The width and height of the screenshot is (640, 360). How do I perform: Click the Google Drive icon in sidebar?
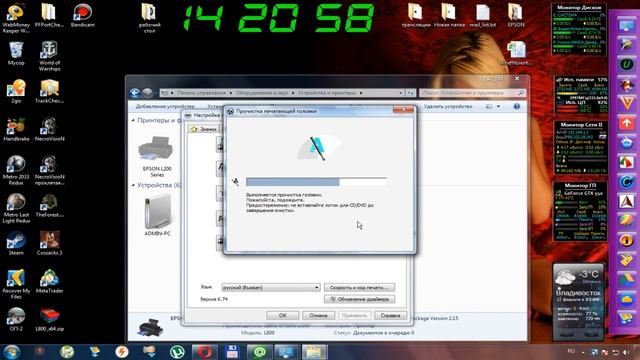pyautogui.click(x=627, y=279)
